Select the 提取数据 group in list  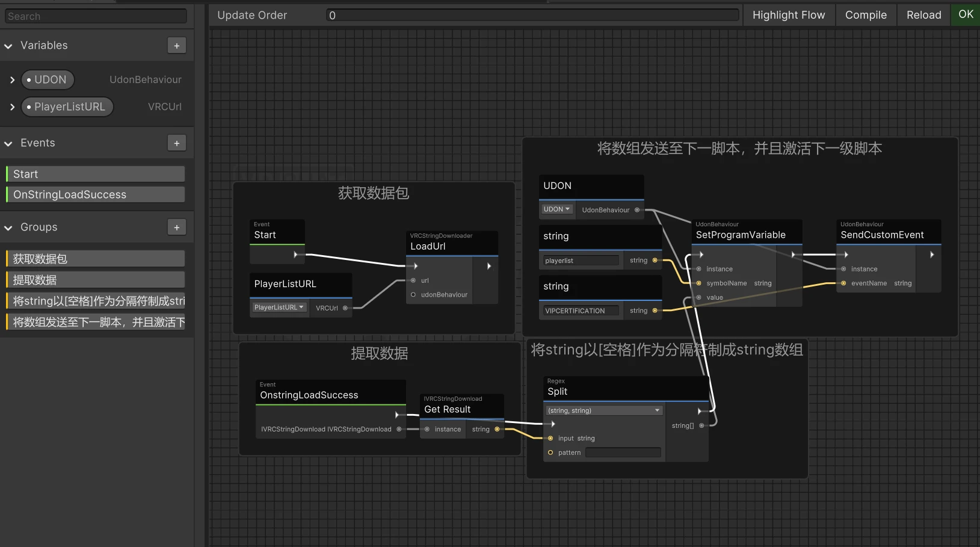pyautogui.click(x=95, y=280)
